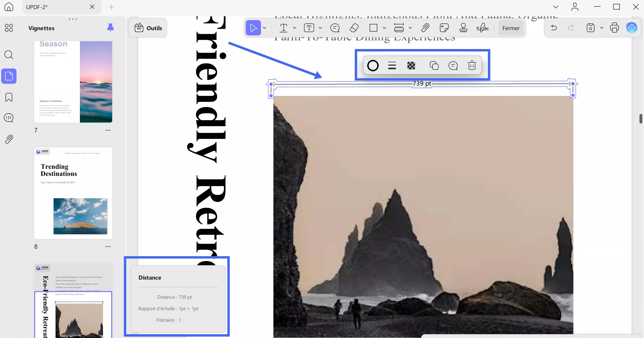This screenshot has width=644, height=338.
Task: Expand the text box dropdown
Action: [320, 28]
